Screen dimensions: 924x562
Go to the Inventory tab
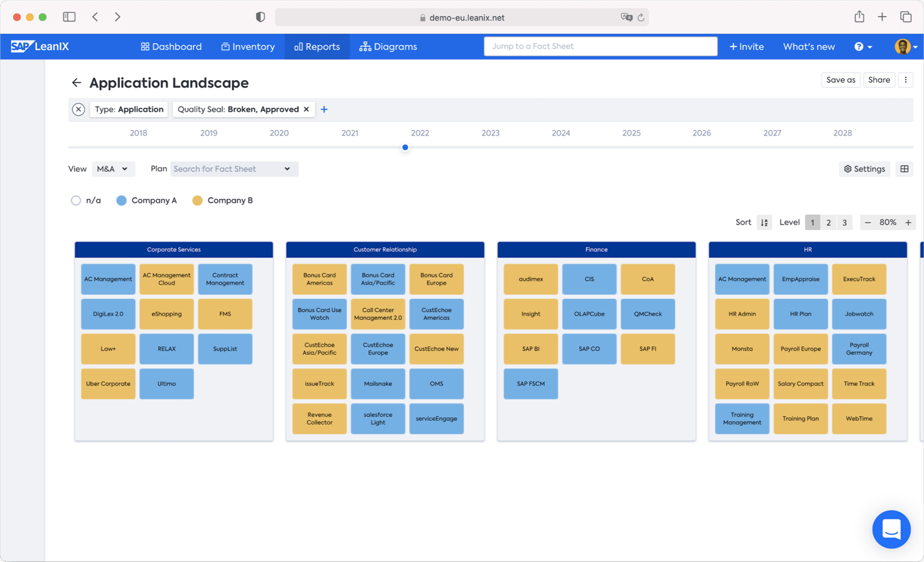(x=248, y=47)
